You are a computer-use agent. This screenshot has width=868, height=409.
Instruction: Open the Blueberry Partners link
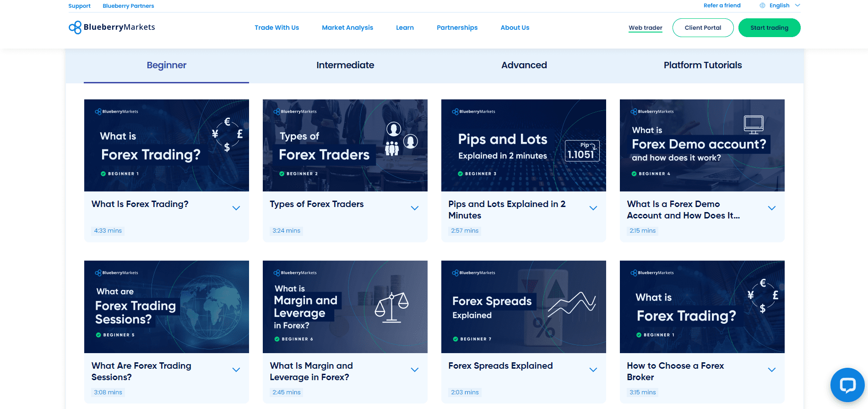click(x=128, y=6)
